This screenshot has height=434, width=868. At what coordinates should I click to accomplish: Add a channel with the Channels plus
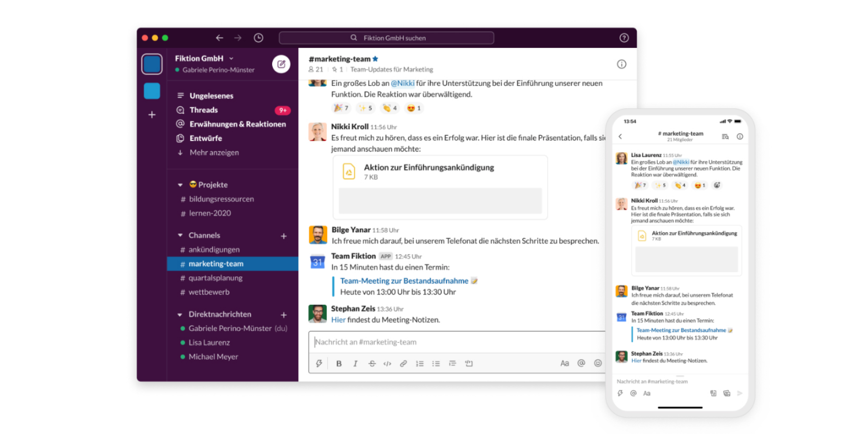284,236
